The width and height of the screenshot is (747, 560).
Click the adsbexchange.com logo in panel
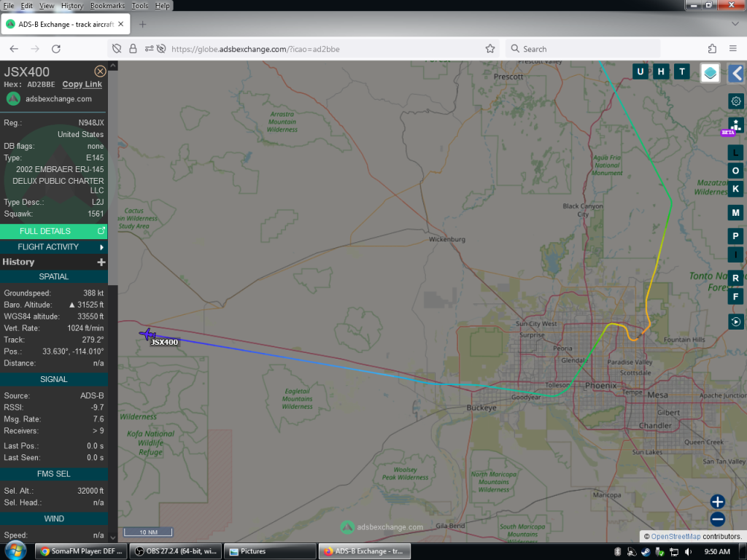click(x=13, y=99)
